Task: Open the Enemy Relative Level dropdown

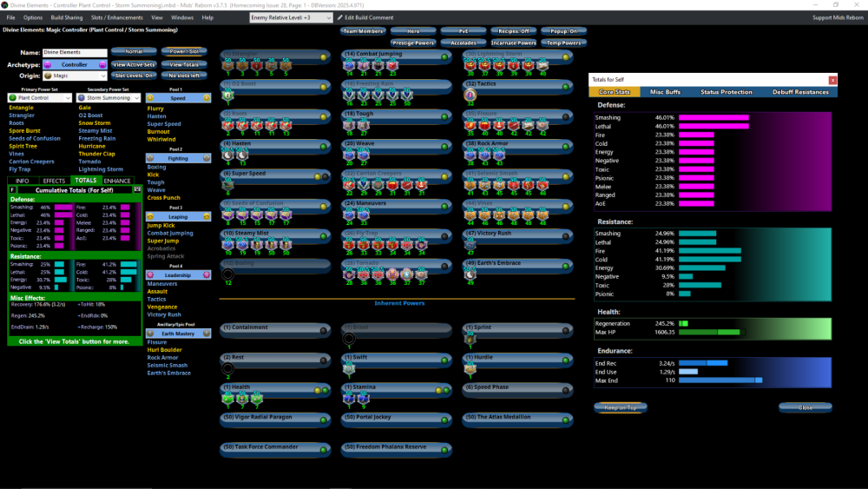Action: tap(291, 17)
